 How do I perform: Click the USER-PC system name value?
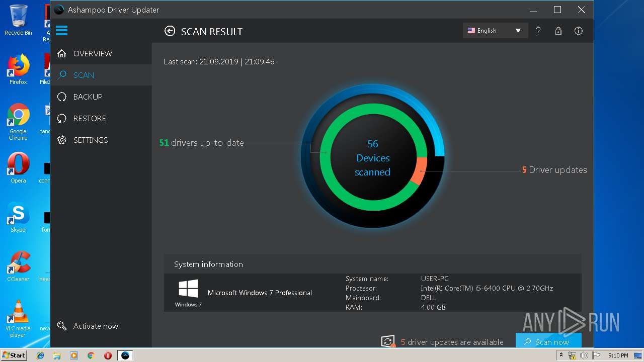click(435, 279)
